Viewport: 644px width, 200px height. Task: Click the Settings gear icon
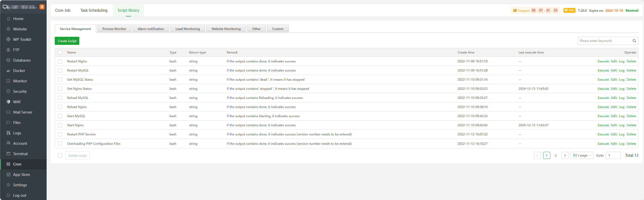click(8, 185)
